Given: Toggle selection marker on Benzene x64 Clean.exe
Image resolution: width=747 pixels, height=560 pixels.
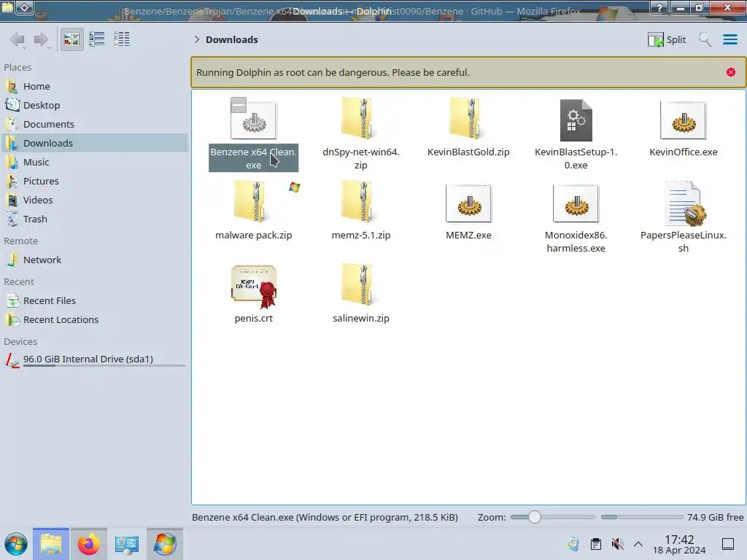Looking at the screenshot, I should pos(239,105).
